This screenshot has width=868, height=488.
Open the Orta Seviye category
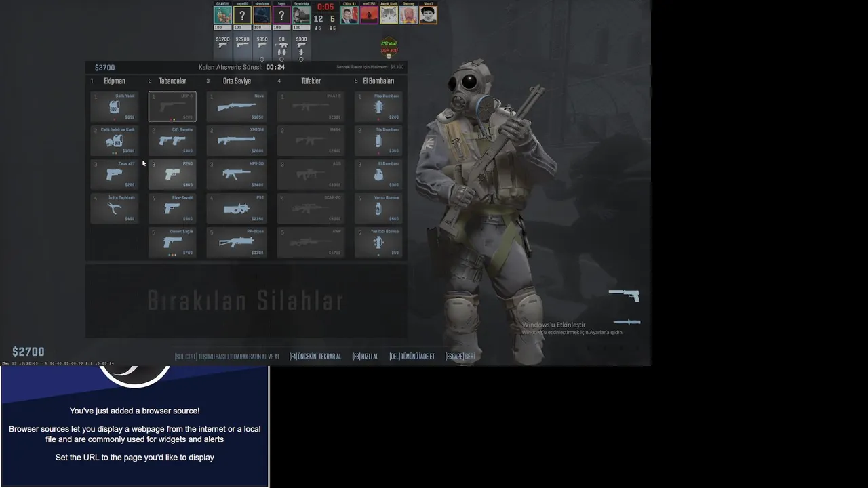tap(237, 81)
